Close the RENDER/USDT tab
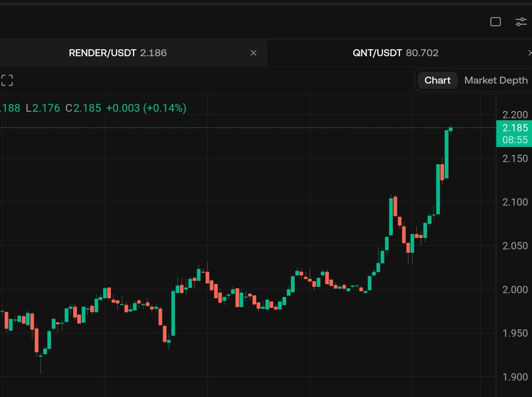 [x=253, y=53]
